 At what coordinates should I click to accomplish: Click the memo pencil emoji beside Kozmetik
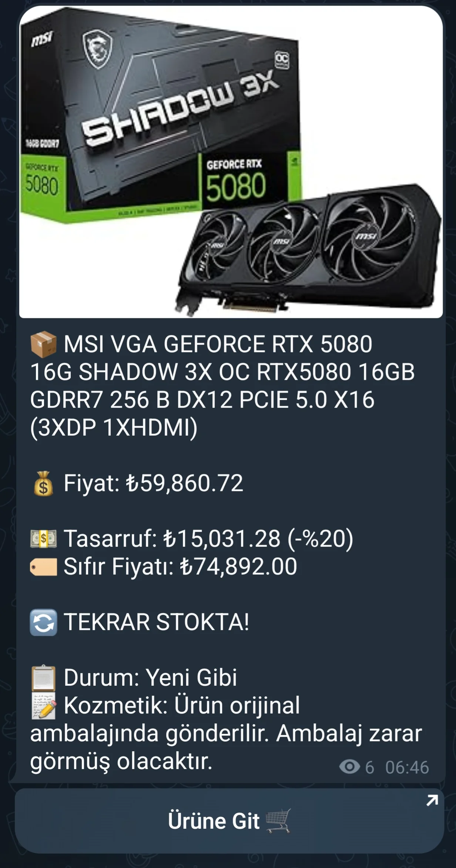tap(44, 705)
